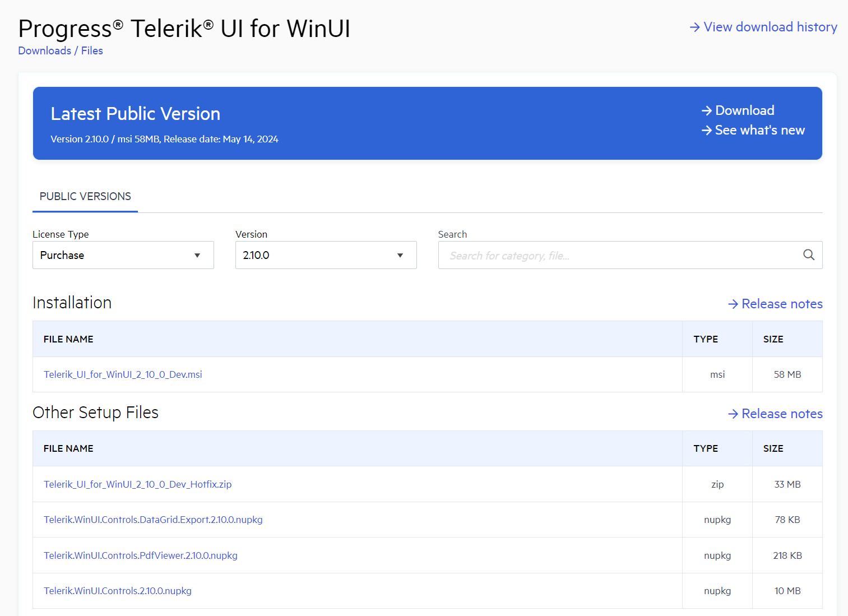Click the arrow icon beside Download
This screenshot has width=848, height=616.
click(706, 110)
